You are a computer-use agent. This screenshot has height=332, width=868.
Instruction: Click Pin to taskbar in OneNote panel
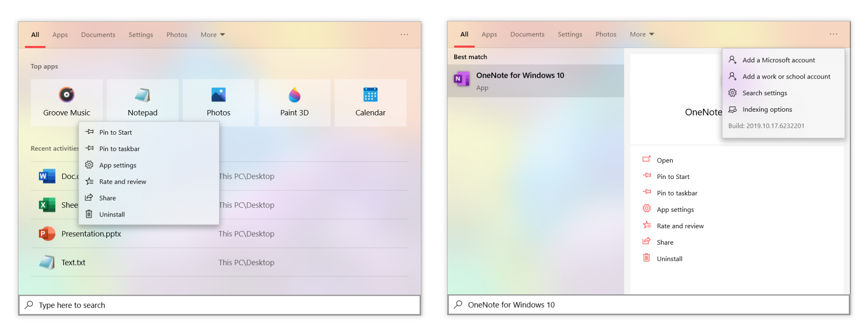click(x=677, y=193)
